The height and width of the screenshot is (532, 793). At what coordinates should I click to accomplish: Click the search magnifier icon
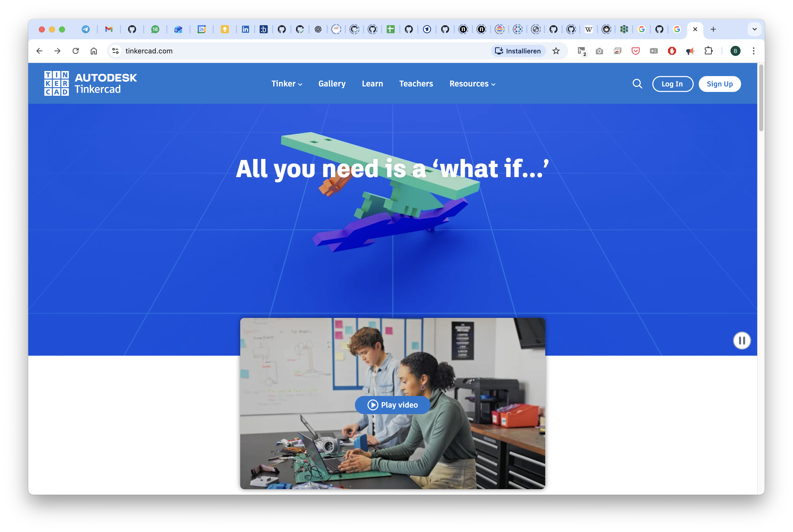tap(637, 84)
